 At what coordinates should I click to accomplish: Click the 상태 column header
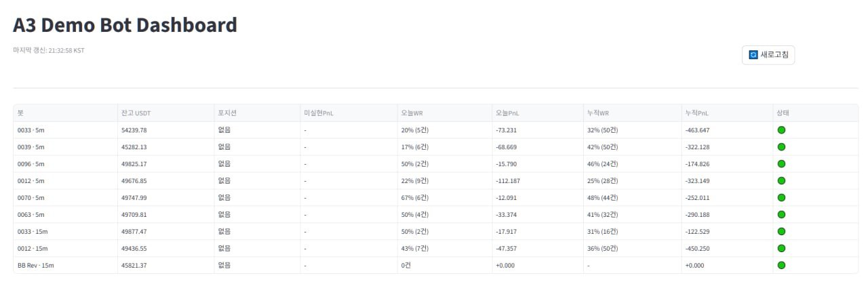816,113
